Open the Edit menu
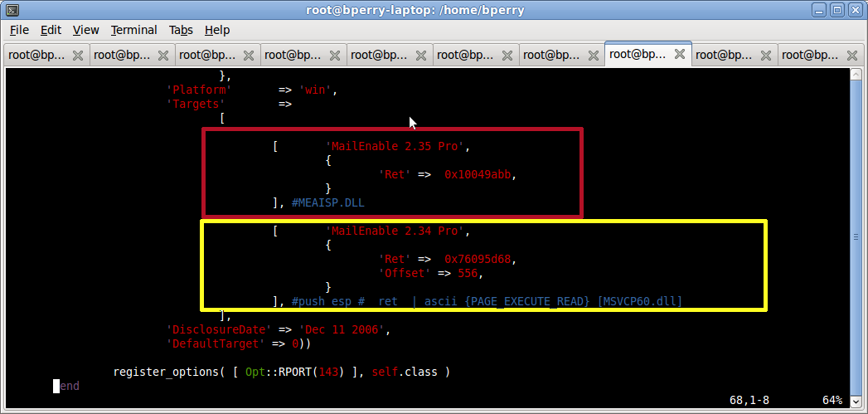The height and width of the screenshot is (414, 868). point(51,30)
